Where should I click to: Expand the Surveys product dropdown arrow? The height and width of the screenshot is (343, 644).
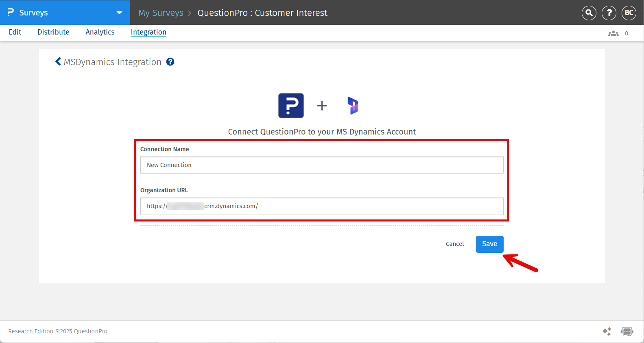click(119, 13)
